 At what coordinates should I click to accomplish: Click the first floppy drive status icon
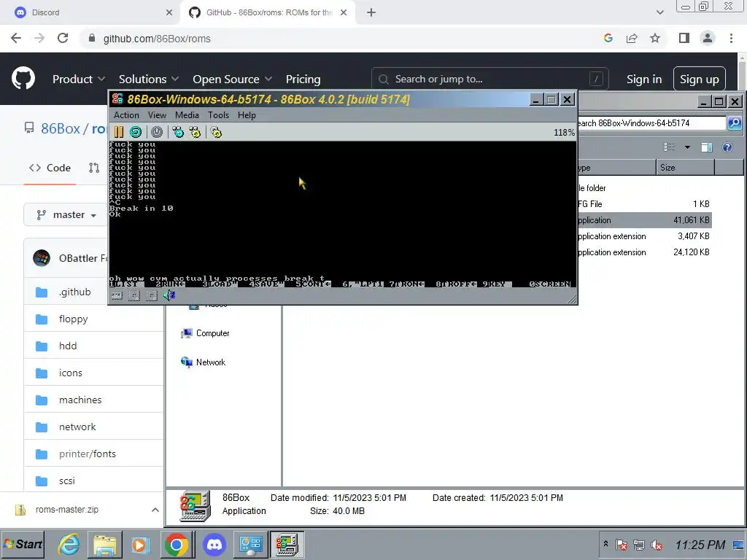point(134,296)
